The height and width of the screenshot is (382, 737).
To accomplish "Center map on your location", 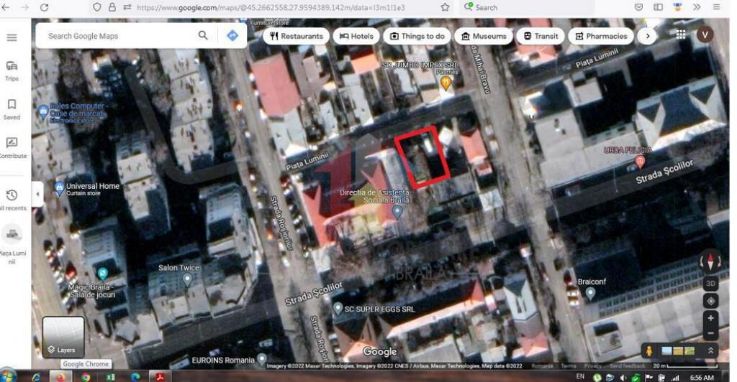I will pyautogui.click(x=710, y=301).
